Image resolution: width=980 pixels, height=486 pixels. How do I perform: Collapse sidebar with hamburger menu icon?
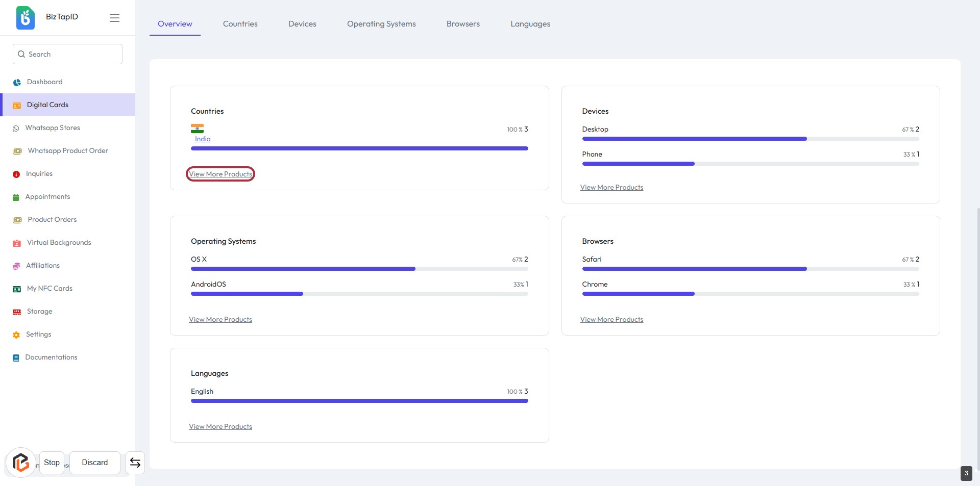pyautogui.click(x=114, y=18)
